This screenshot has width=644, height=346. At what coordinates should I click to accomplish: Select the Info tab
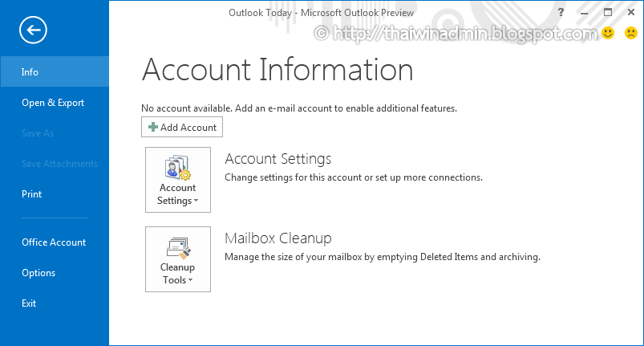coord(55,72)
